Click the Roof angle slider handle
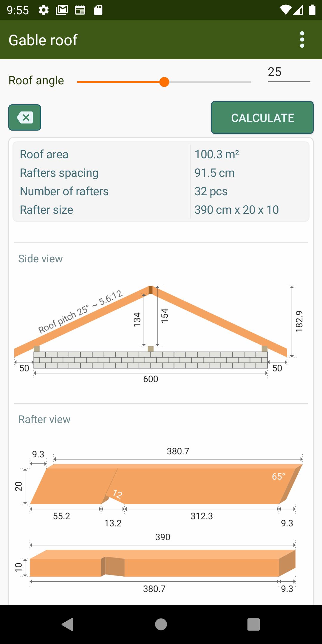This screenshot has height=644, width=322. tap(164, 82)
